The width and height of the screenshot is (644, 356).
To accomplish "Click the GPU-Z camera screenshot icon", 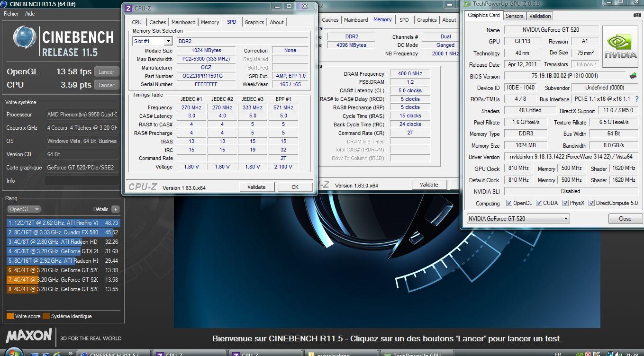I will click(637, 16).
